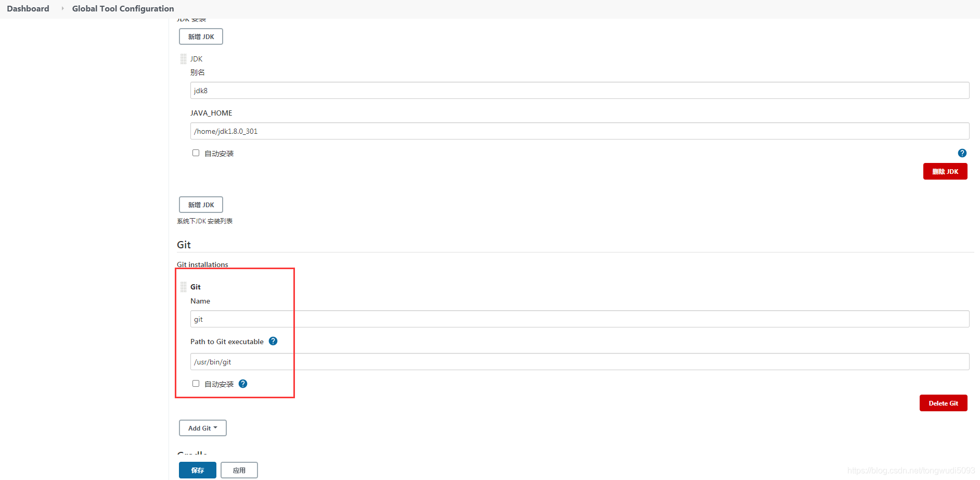Click the Path to Git executable label

click(227, 342)
